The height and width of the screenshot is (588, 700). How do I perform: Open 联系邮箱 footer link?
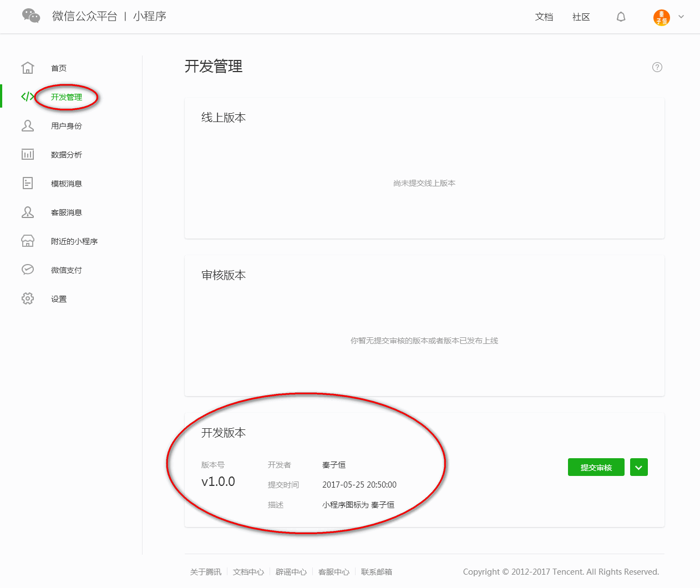click(x=377, y=572)
